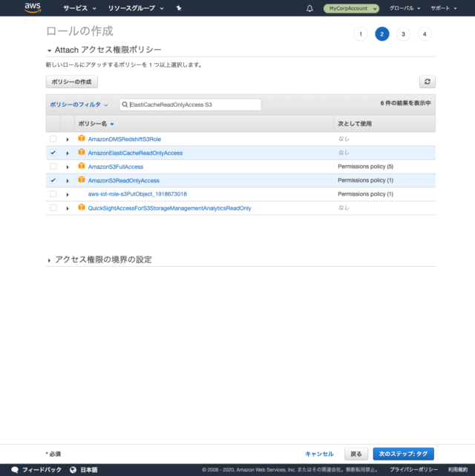Click the 日本語 language selector
Image resolution: width=475 pixels, height=476 pixels.
click(x=89, y=470)
